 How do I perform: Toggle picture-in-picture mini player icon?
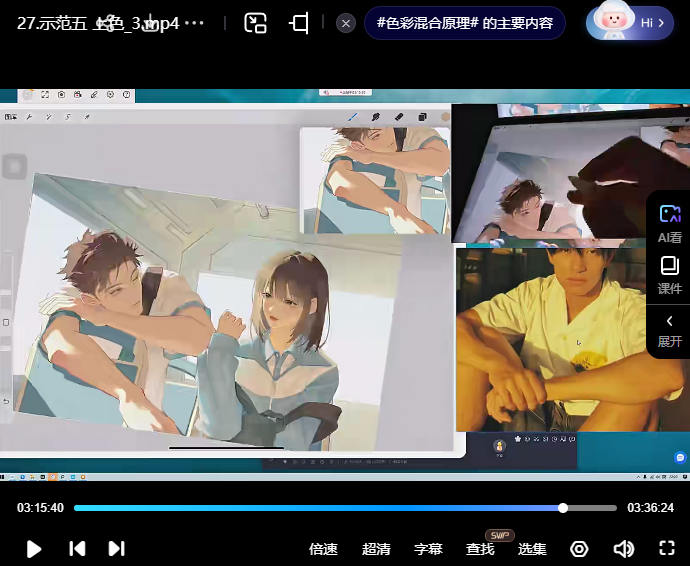256,23
